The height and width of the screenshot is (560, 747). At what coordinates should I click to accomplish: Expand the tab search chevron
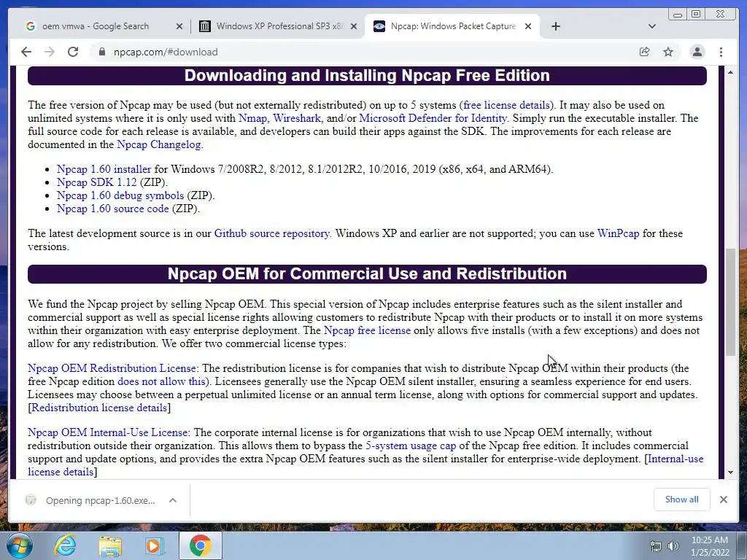click(x=652, y=26)
